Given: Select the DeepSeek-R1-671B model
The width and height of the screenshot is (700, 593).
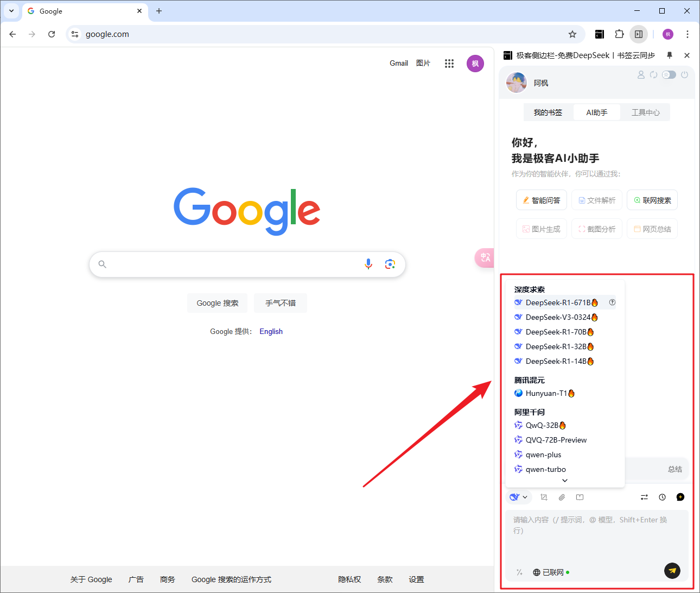Looking at the screenshot, I should click(564, 302).
